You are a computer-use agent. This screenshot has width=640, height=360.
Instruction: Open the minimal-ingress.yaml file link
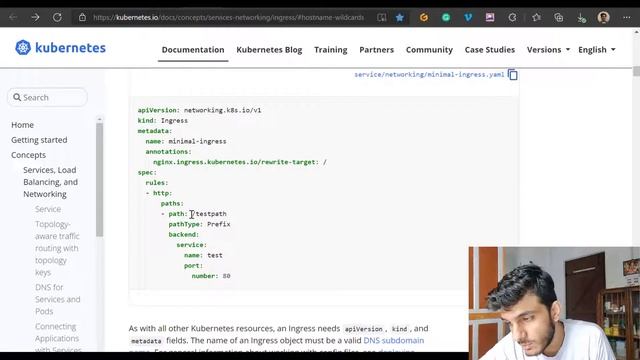[x=429, y=75]
